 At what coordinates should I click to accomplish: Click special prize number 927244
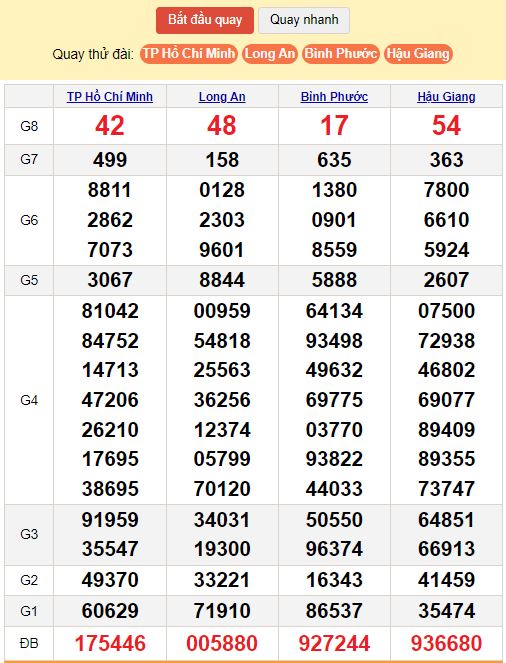tap(334, 644)
